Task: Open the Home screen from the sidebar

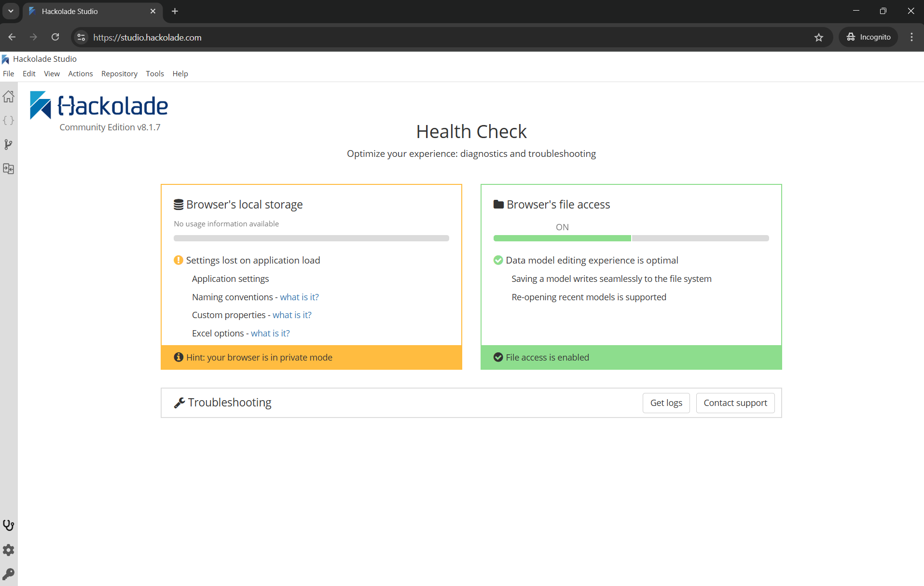Action: pyautogui.click(x=8, y=96)
